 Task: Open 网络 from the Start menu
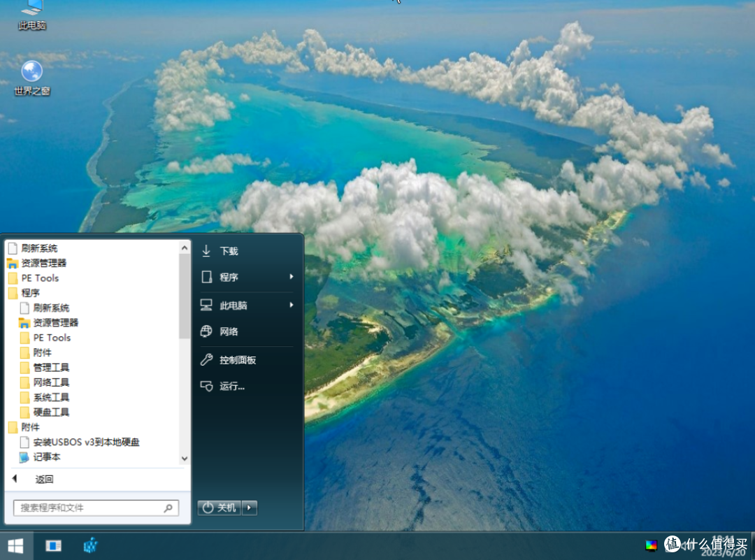tap(229, 332)
